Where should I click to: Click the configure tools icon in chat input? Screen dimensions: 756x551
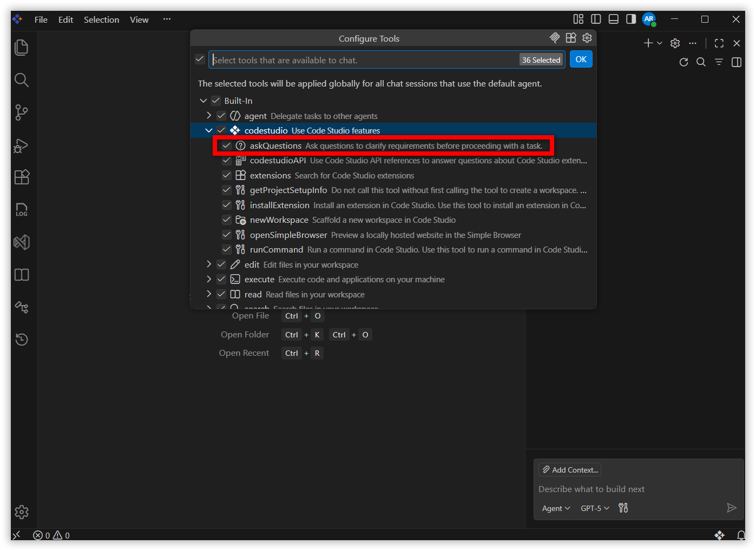coord(623,508)
